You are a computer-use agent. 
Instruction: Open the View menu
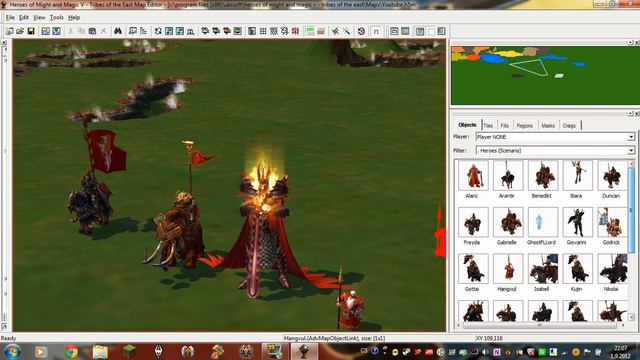click(39, 18)
